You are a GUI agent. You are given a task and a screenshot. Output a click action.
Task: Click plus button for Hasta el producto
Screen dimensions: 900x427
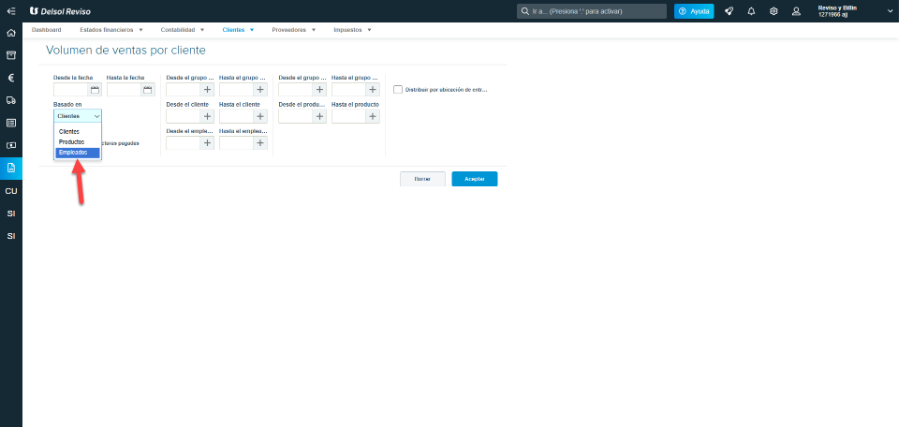pyautogui.click(x=373, y=117)
